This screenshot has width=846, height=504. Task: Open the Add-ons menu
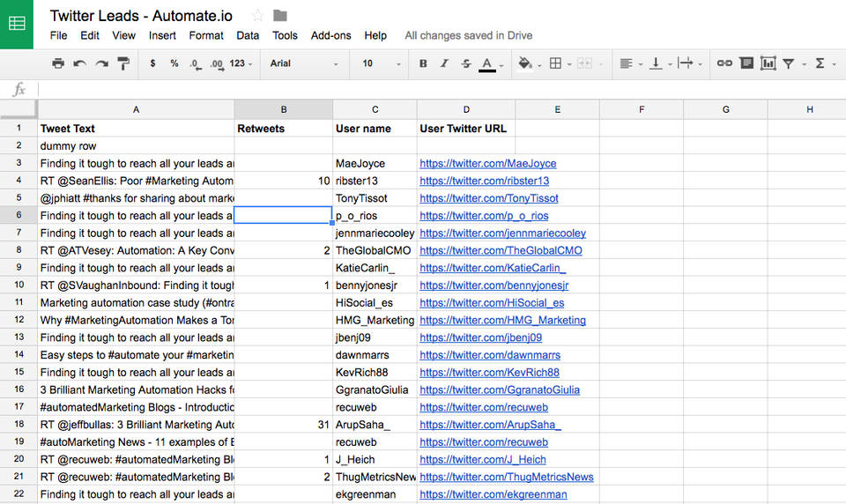tap(330, 35)
